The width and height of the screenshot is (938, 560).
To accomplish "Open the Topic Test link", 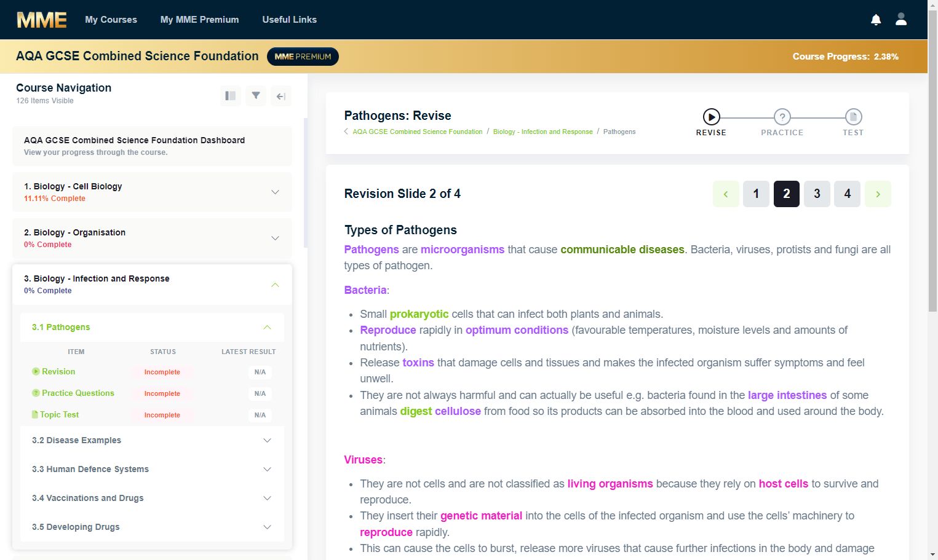I will 59,414.
